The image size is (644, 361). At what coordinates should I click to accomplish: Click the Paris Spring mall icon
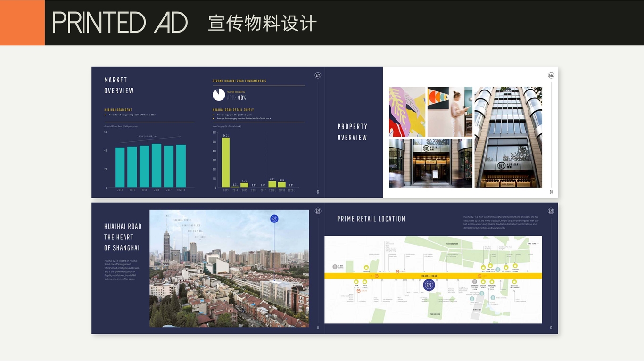[x=365, y=282]
